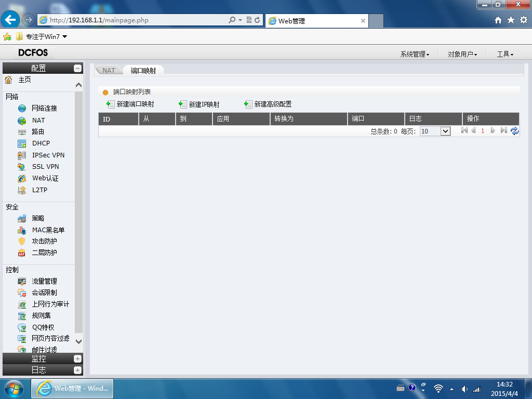Screen dimensions: 532x399
Task: Click the Wi-Fi tray icon
Action: click(438, 389)
